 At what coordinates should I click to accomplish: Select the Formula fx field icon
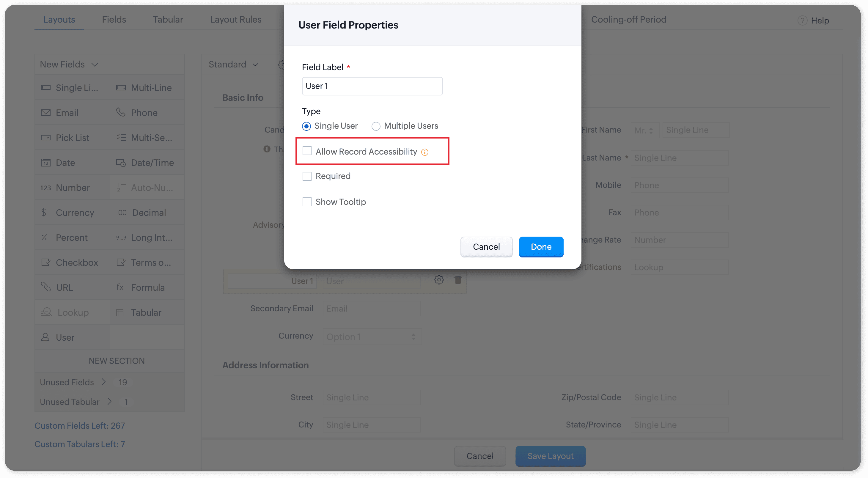tap(120, 287)
